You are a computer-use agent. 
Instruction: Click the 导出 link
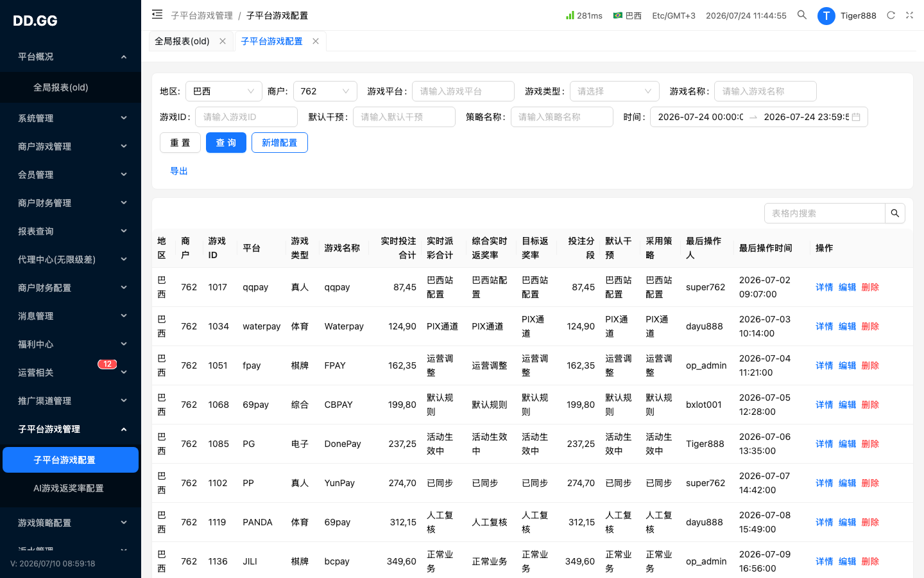[x=179, y=171]
